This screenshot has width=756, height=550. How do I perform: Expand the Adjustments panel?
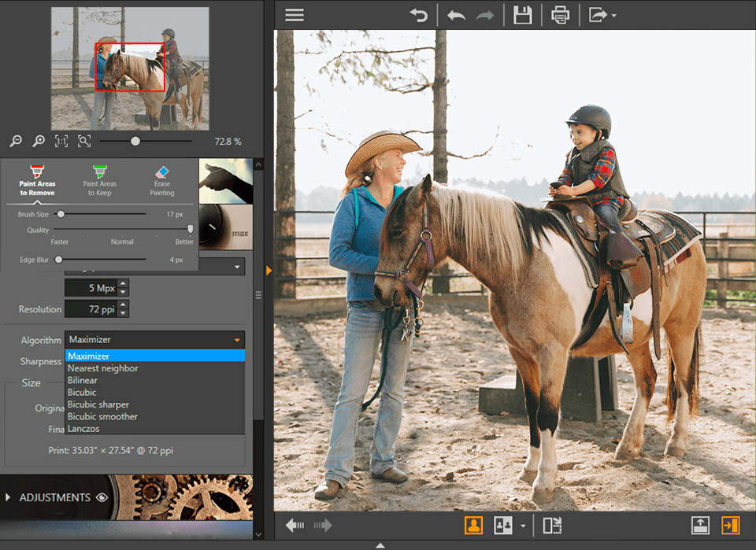point(9,497)
